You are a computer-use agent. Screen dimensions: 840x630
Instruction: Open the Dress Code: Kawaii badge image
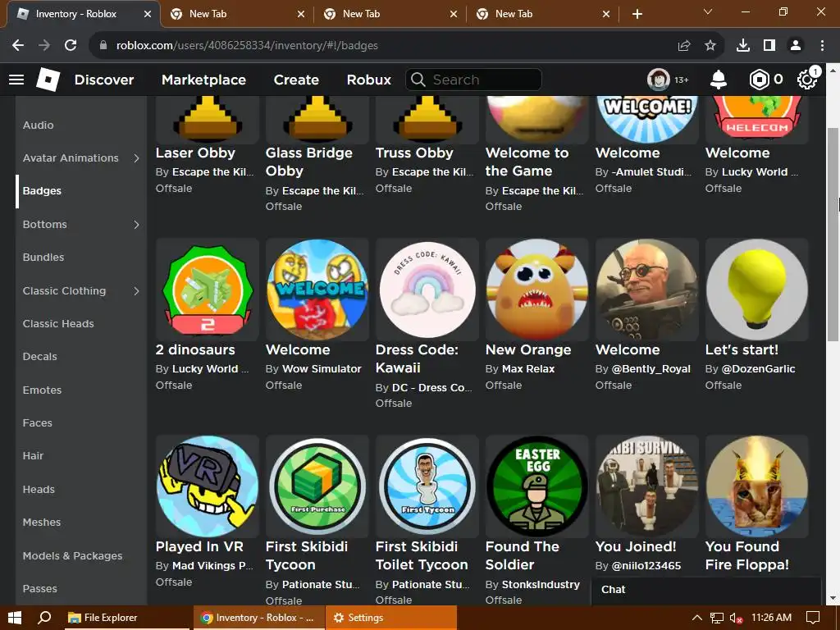[427, 290]
